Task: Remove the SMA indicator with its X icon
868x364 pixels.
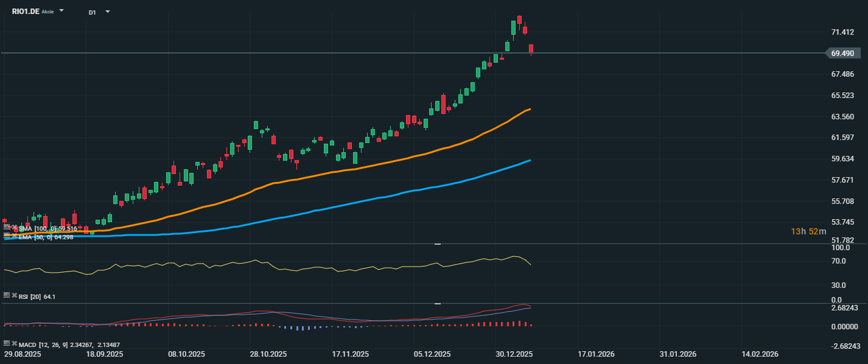Action: (14, 228)
